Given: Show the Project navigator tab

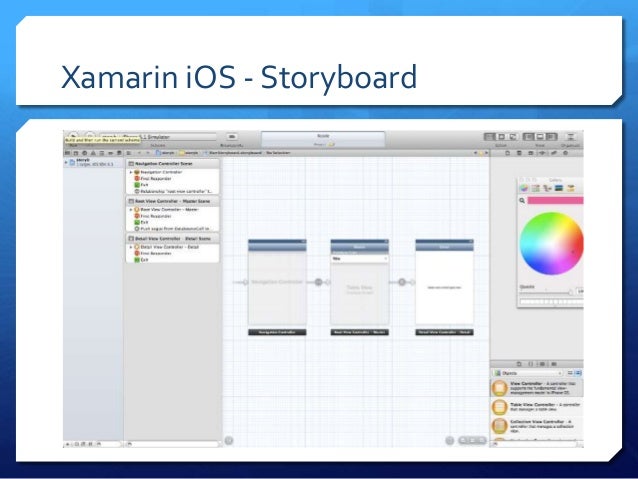Looking at the screenshot, I should pyautogui.click(x=68, y=153).
